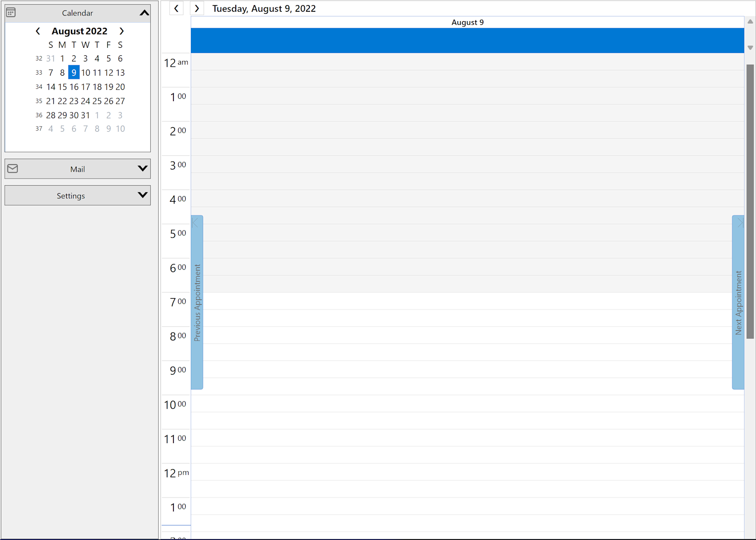The width and height of the screenshot is (756, 540).
Task: Click the blue all-day event area
Action: (x=467, y=40)
